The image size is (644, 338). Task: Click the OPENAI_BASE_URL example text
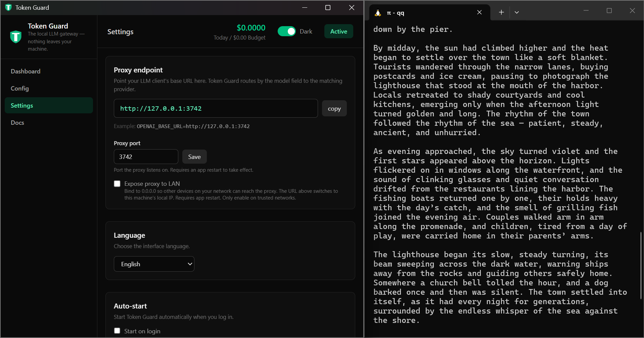tap(193, 126)
